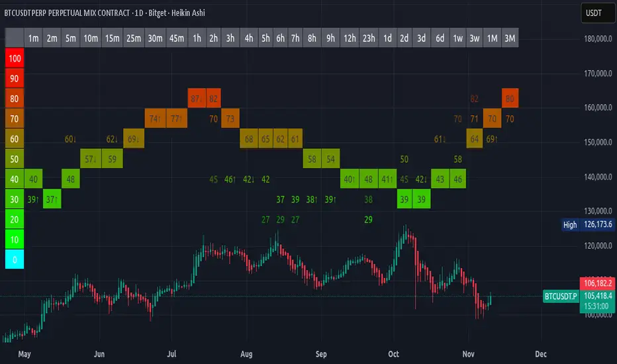Image resolution: width=617 pixels, height=364 pixels.
Task: Click the bright green 20 level swatch
Action: 15,219
